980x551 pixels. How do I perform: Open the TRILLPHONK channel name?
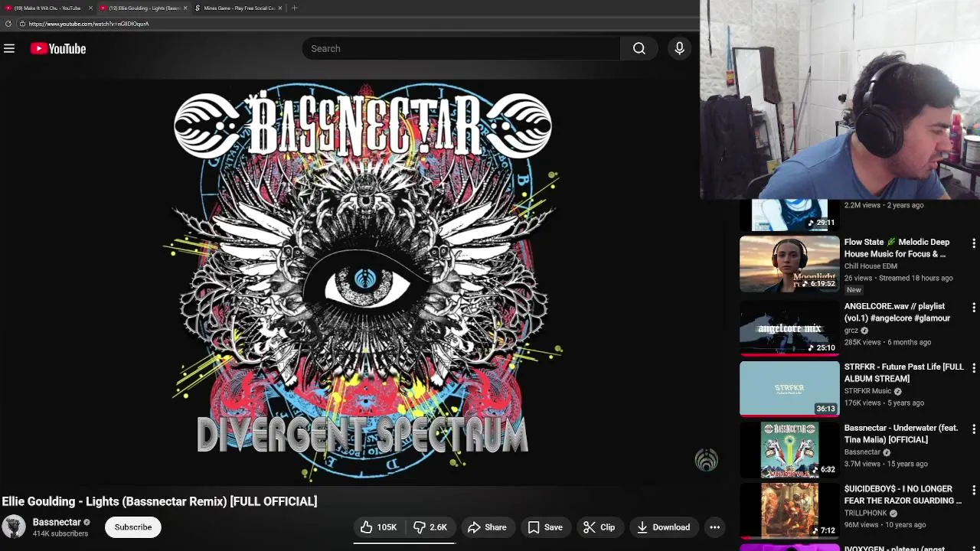click(865, 513)
